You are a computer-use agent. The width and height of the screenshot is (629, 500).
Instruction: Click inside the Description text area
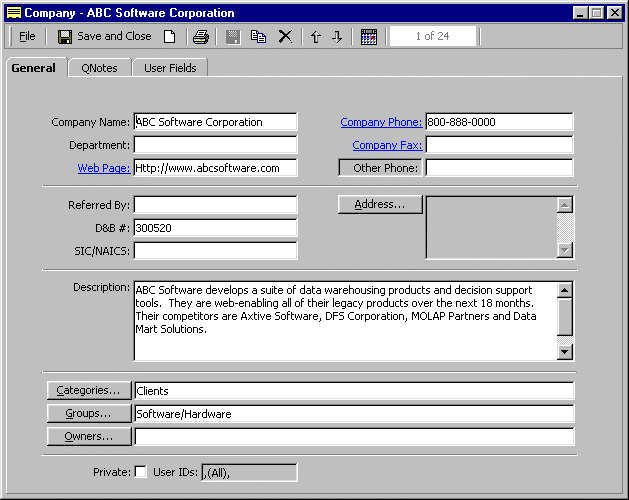[x=345, y=321]
